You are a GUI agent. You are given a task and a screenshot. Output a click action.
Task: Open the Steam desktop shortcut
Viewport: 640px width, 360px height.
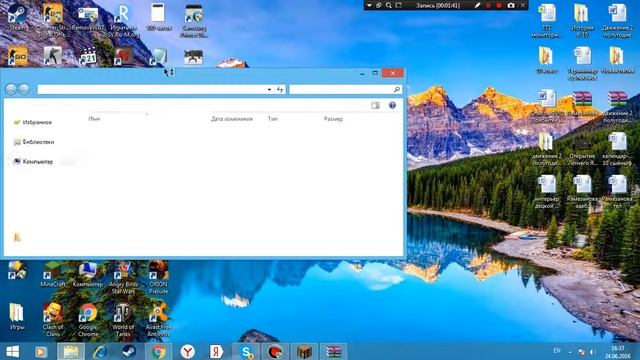click(17, 17)
